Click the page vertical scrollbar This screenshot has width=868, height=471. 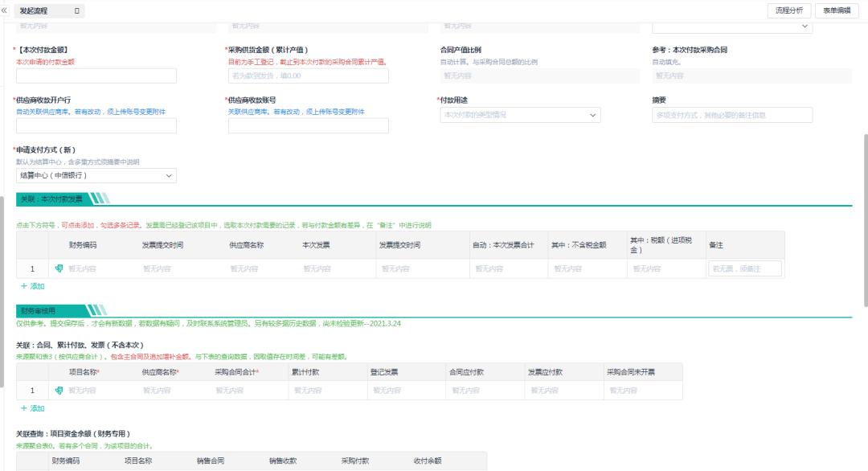tap(866, 220)
